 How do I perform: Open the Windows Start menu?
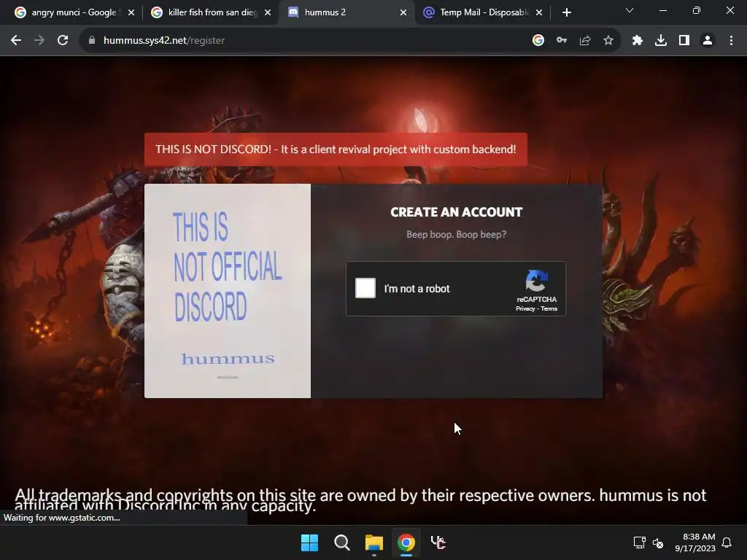[x=309, y=542]
